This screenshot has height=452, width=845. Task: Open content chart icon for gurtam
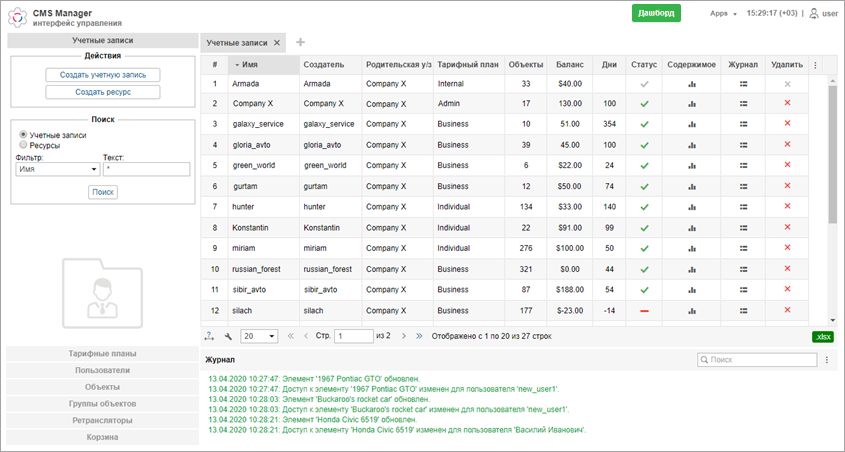pyautogui.click(x=691, y=186)
